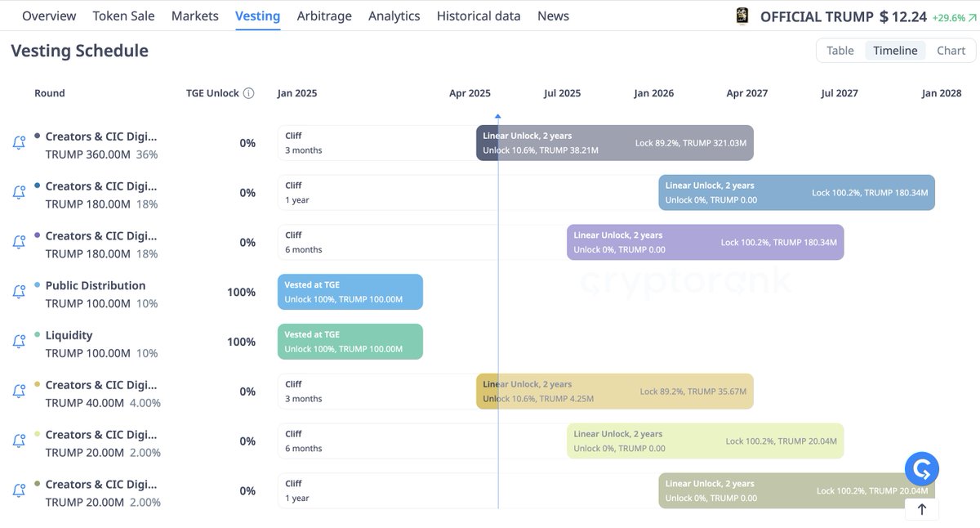Switch vesting view to Table

(x=840, y=51)
